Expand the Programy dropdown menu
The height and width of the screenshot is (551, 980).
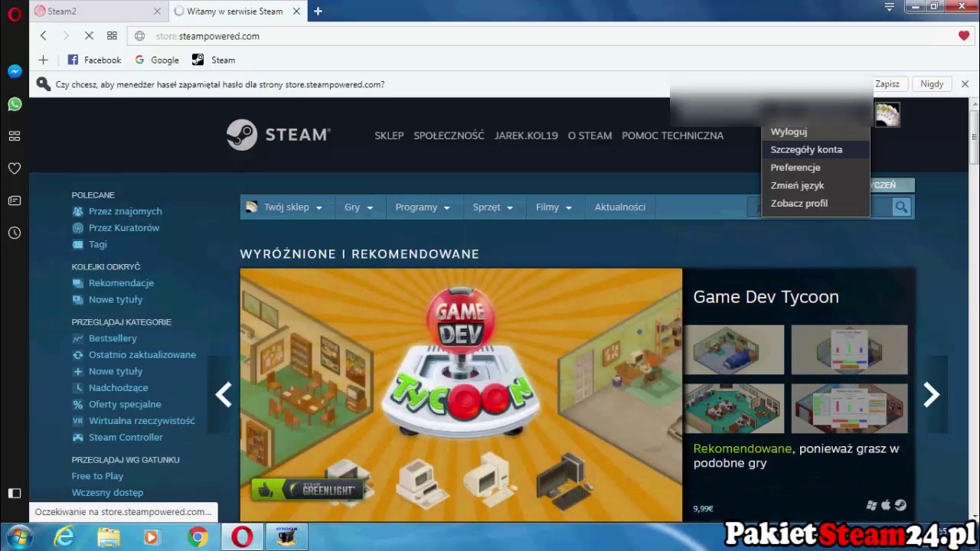click(x=423, y=207)
